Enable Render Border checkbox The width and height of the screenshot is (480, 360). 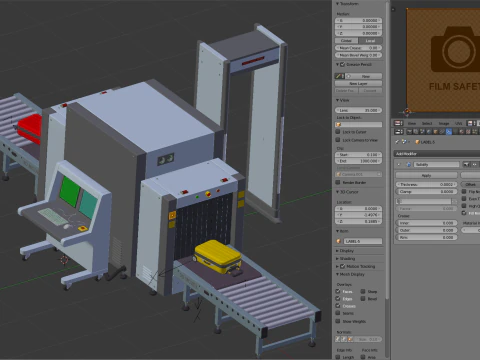point(338,182)
